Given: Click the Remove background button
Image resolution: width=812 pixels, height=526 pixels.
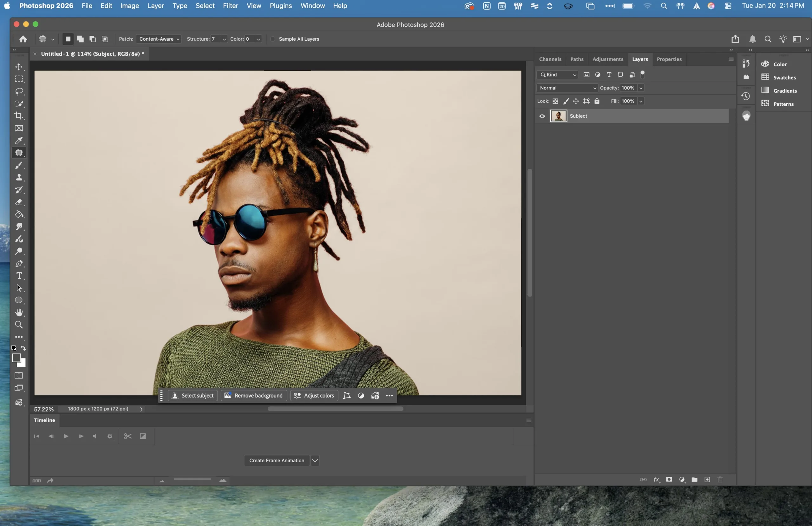Looking at the screenshot, I should coord(254,396).
